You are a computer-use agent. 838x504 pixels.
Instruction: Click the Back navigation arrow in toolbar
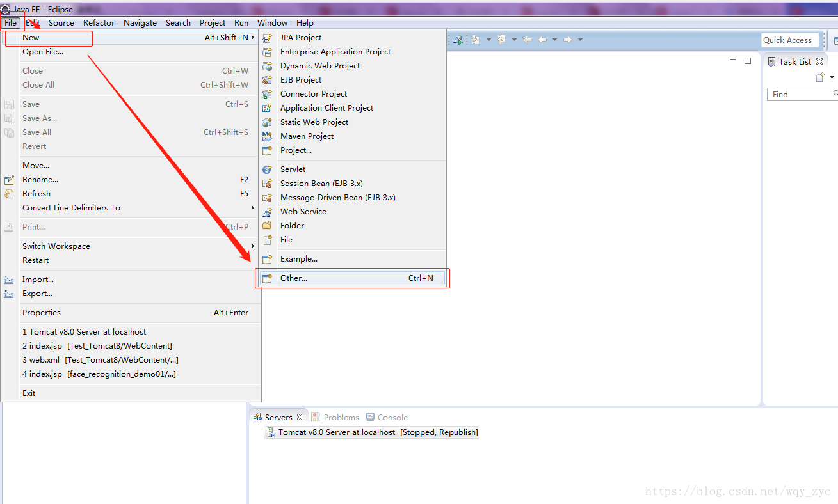(542, 40)
